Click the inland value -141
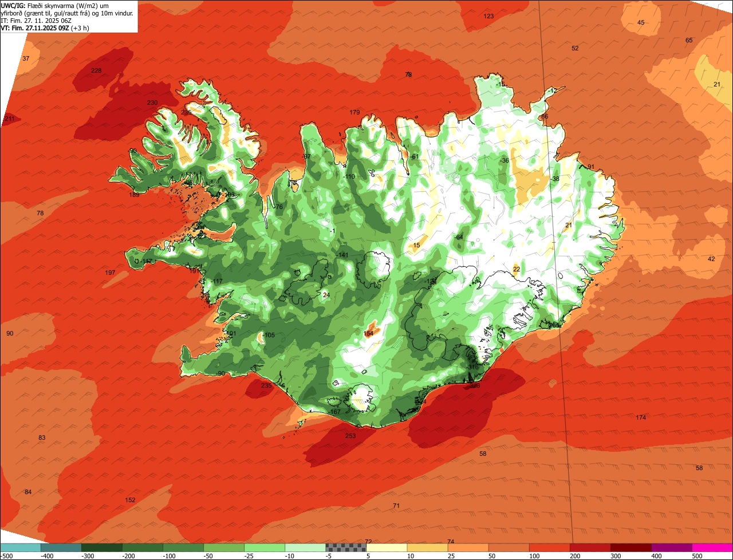The width and height of the screenshot is (733, 560). [x=342, y=255]
